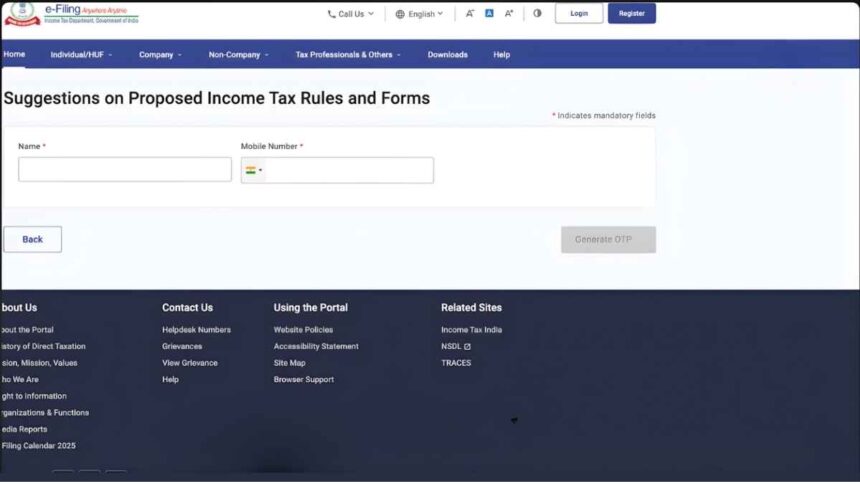
Task: Open Website Policies link
Action: pyautogui.click(x=303, y=330)
